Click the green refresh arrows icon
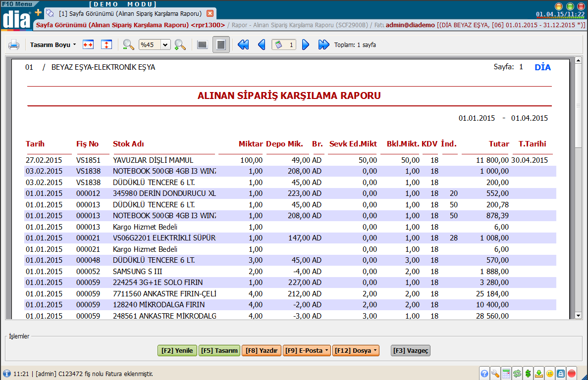Image resolution: width=588 pixels, height=380 pixels. (517, 374)
